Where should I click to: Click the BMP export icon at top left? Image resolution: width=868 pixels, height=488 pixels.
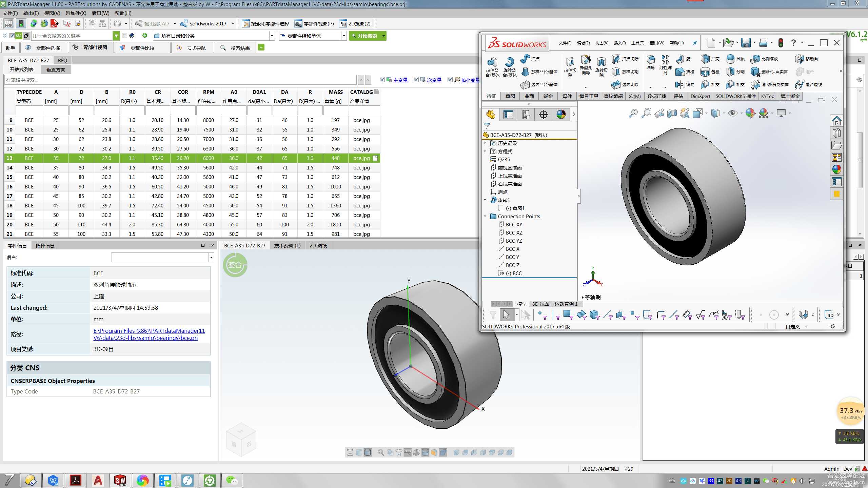point(8,24)
